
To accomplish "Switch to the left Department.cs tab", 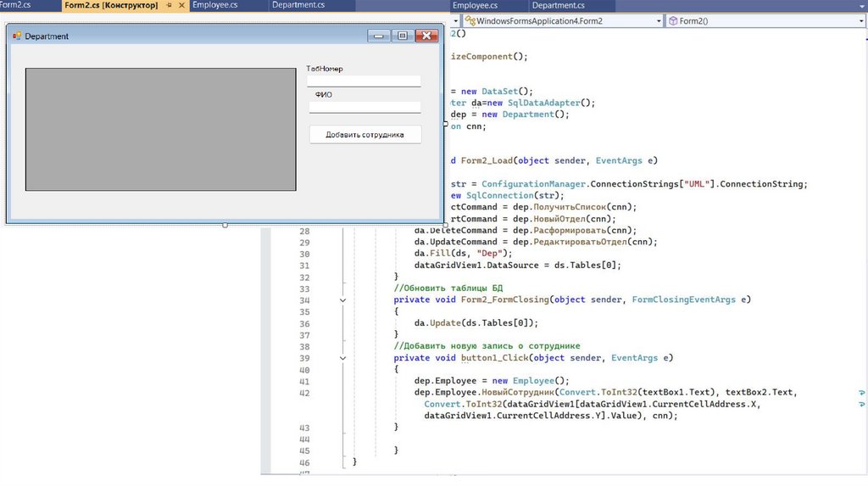I will coord(298,6).
